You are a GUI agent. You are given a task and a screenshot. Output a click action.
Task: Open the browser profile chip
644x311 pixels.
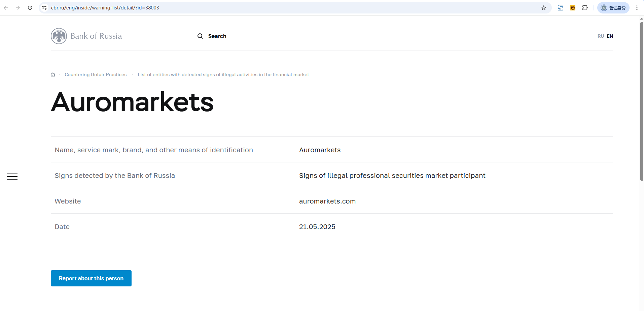(x=613, y=8)
